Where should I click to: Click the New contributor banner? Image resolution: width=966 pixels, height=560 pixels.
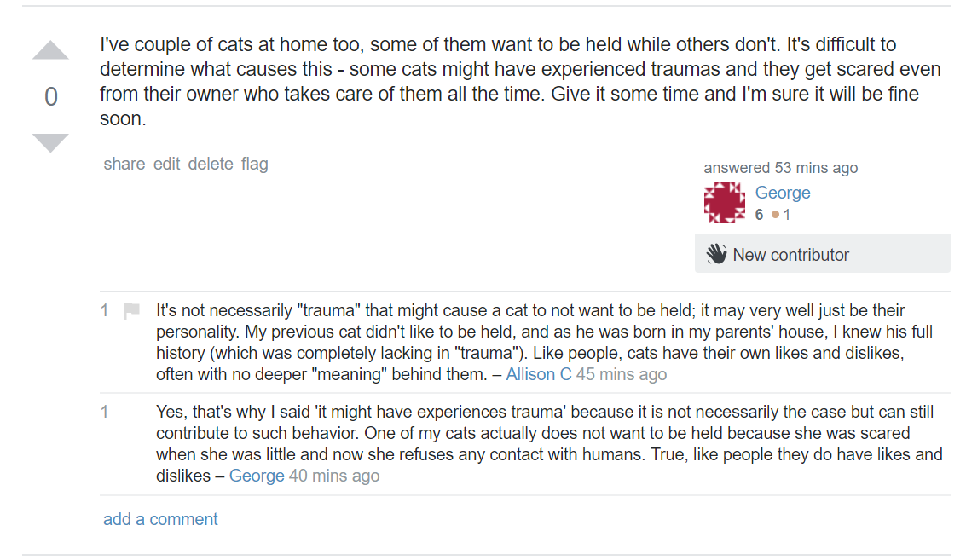point(823,254)
